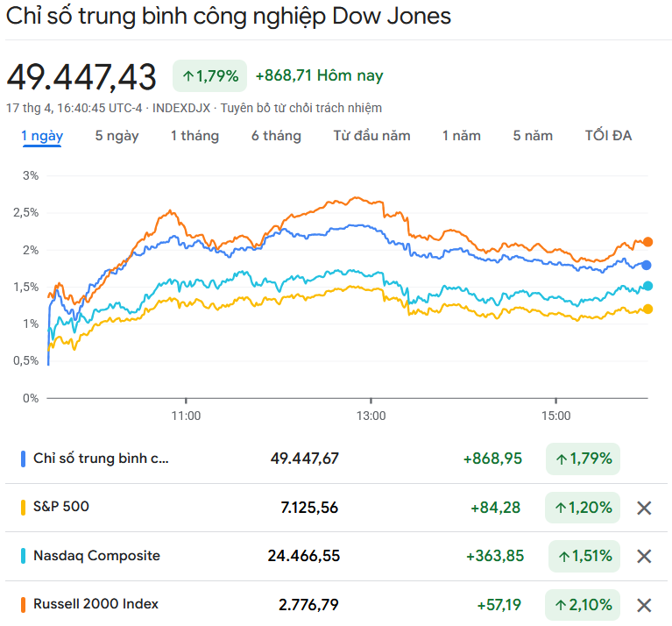The image size is (672, 626).
Task: Remove Russell 2000 Index comparison with X
Action: point(644,604)
